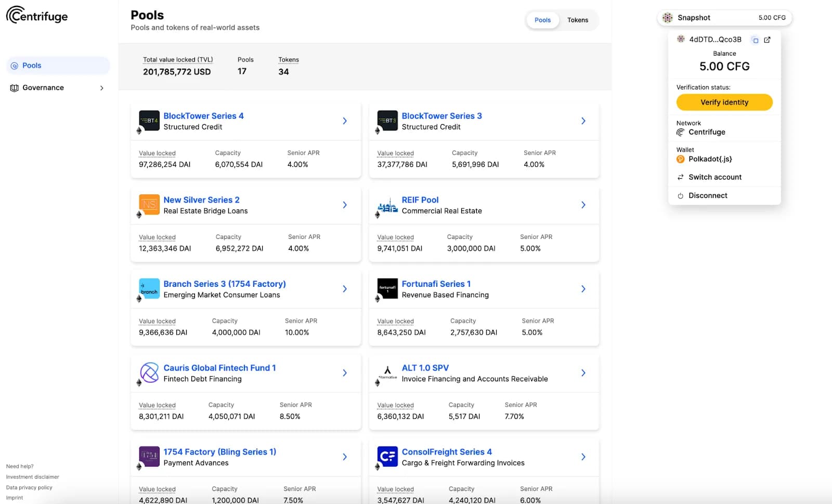Click ALT 1.0 SPV capacity 5,517 DAI

[464, 417]
